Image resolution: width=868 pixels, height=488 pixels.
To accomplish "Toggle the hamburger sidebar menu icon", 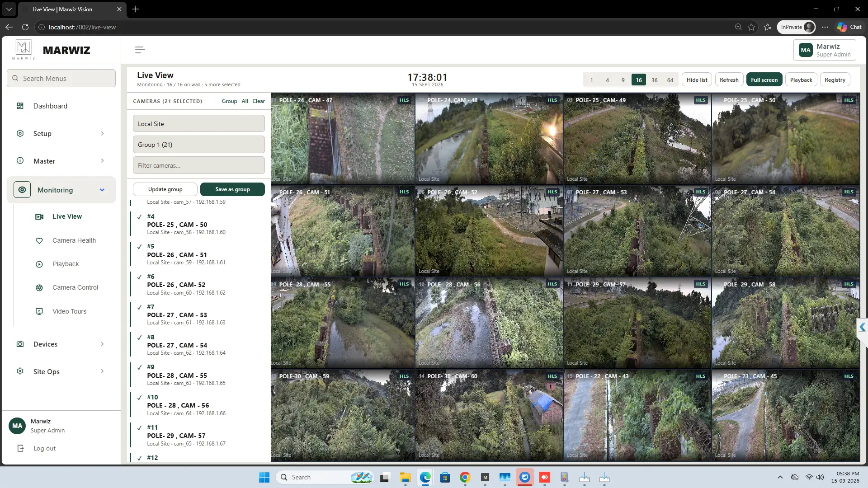I will (x=140, y=50).
